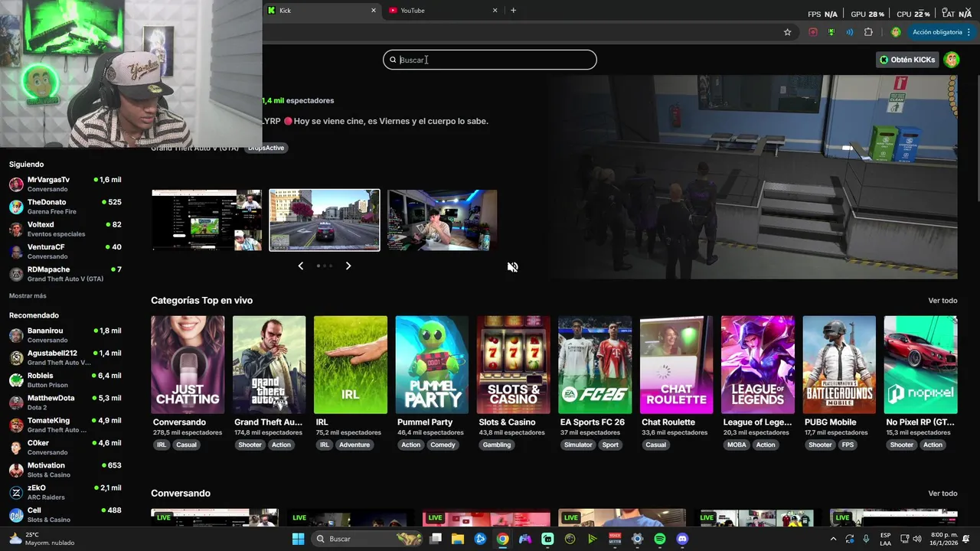980x551 pixels.
Task: Go to previous featured stream
Action: [300, 266]
